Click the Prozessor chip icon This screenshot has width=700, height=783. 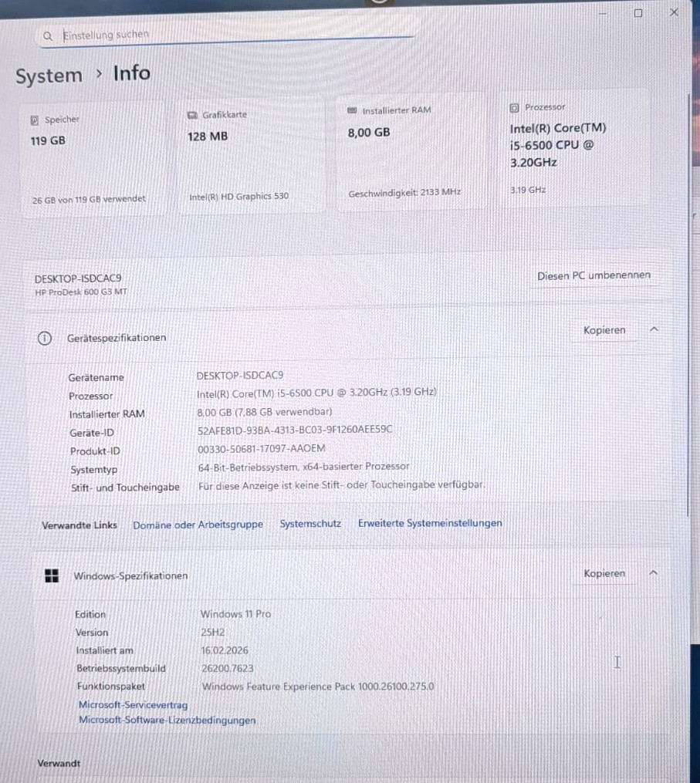click(x=514, y=107)
